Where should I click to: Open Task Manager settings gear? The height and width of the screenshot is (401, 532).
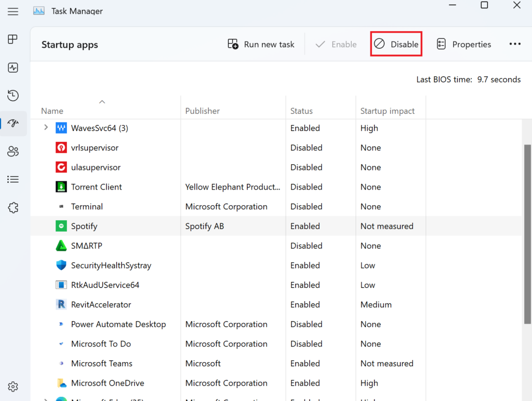pos(13,386)
